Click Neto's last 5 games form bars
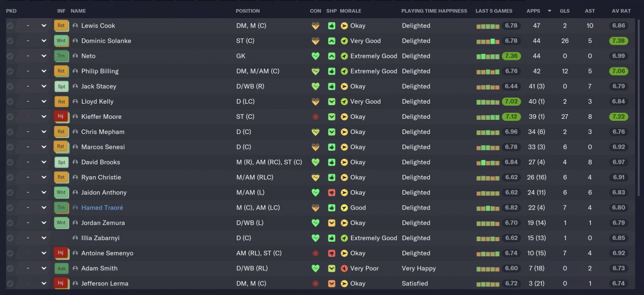This screenshot has width=644, height=295. click(488, 56)
